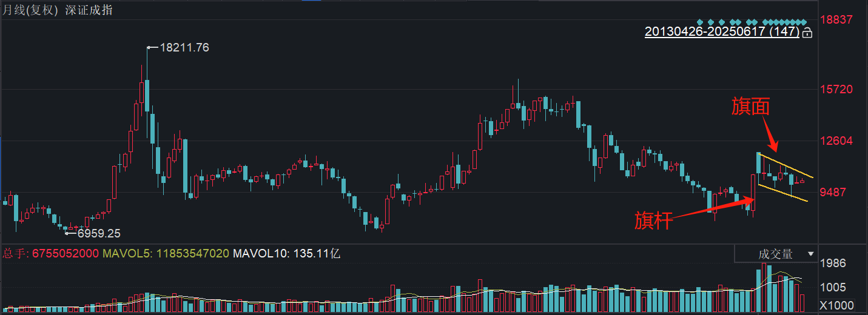The image size is (868, 315).
Task: Click the 1986 volume axis value
Action: click(832, 263)
